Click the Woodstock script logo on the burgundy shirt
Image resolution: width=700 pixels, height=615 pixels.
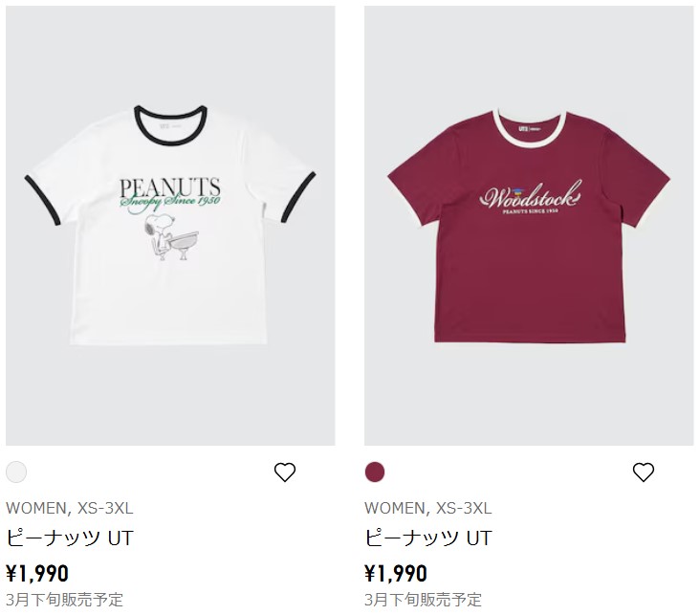point(530,198)
